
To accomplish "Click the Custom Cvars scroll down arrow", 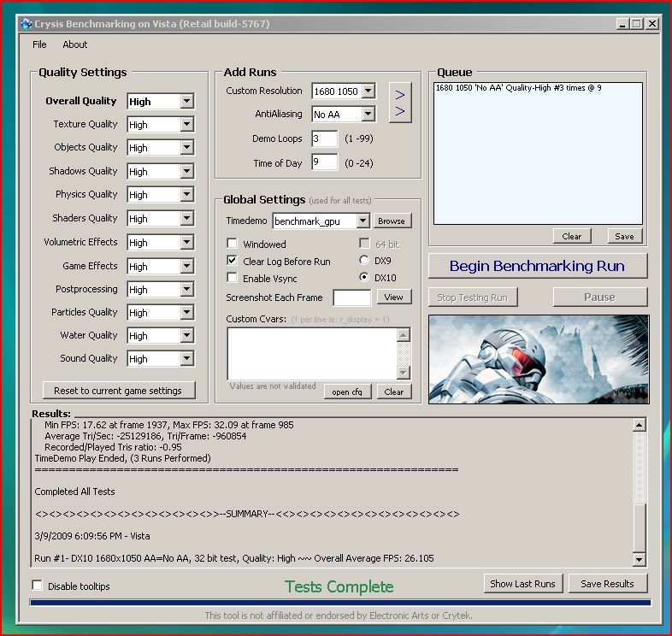I will click(x=404, y=373).
